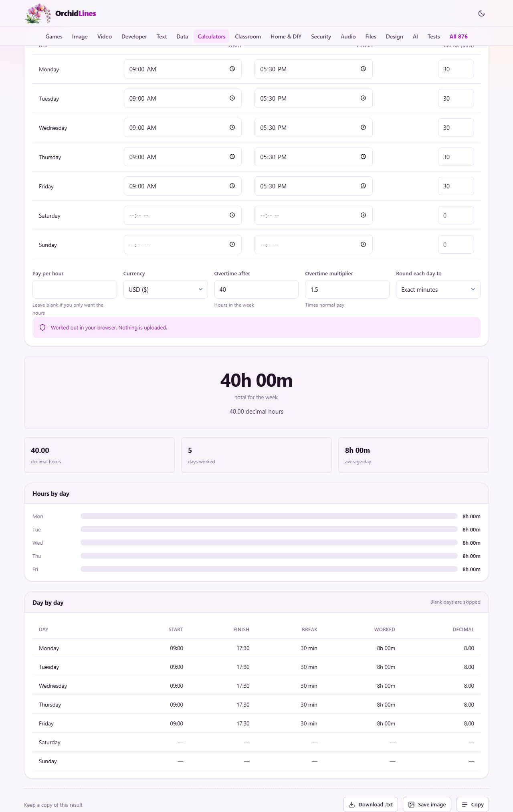Open the Games category
This screenshot has height=812, width=513.
(x=54, y=36)
